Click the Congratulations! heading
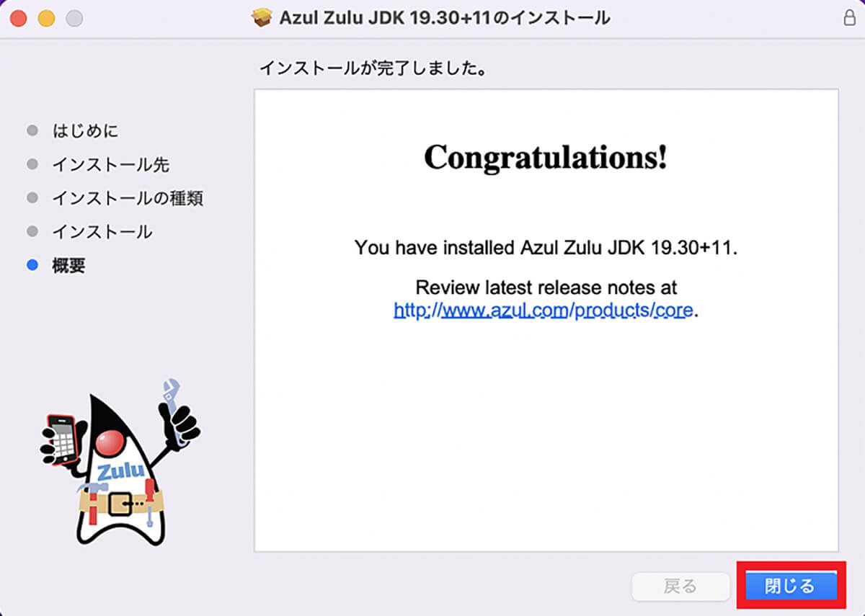865x616 pixels. 546,157
